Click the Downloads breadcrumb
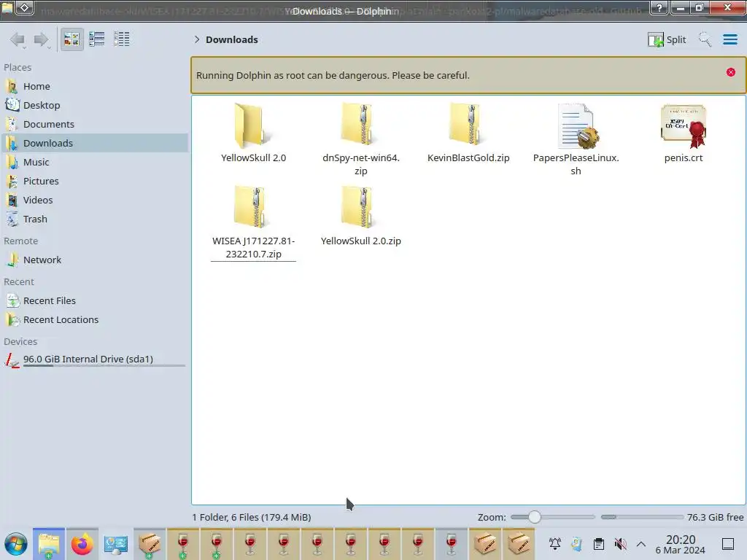Image resolution: width=747 pixels, height=560 pixels. click(231, 39)
